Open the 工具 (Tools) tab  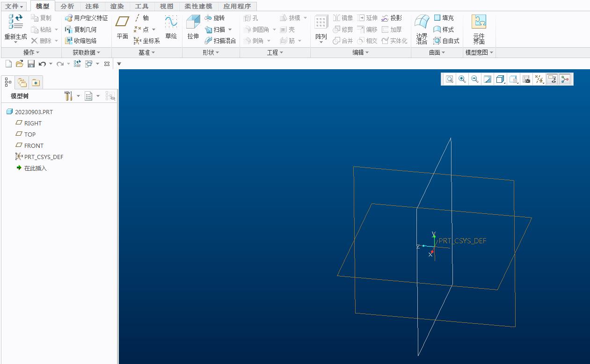142,6
